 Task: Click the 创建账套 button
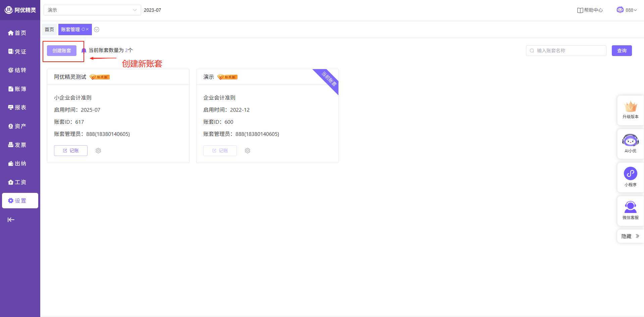(62, 51)
